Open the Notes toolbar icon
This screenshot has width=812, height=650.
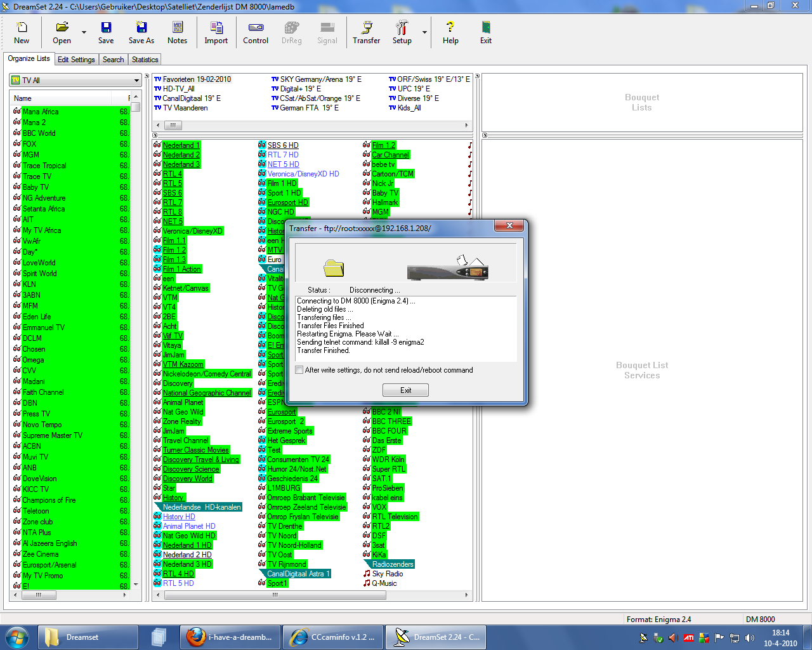178,32
